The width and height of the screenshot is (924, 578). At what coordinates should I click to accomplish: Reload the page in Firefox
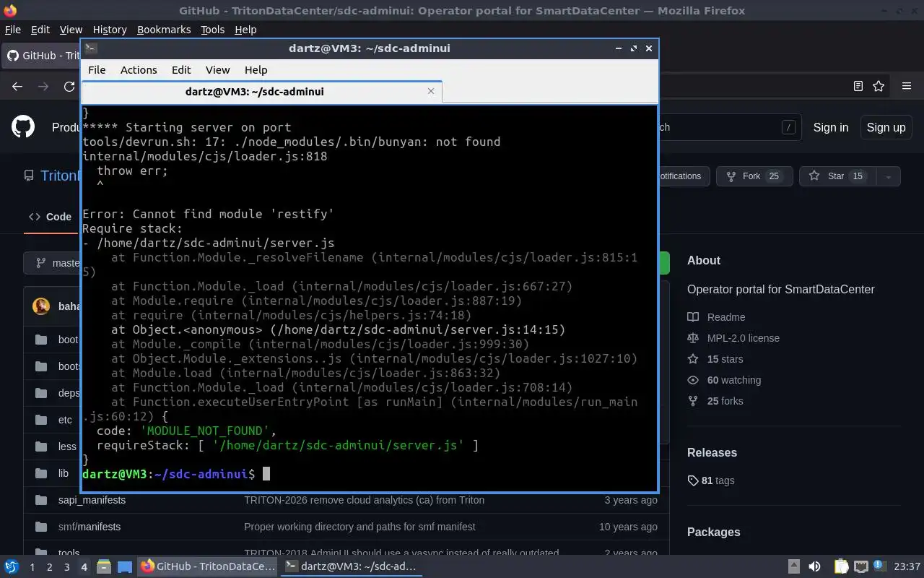[69, 86]
